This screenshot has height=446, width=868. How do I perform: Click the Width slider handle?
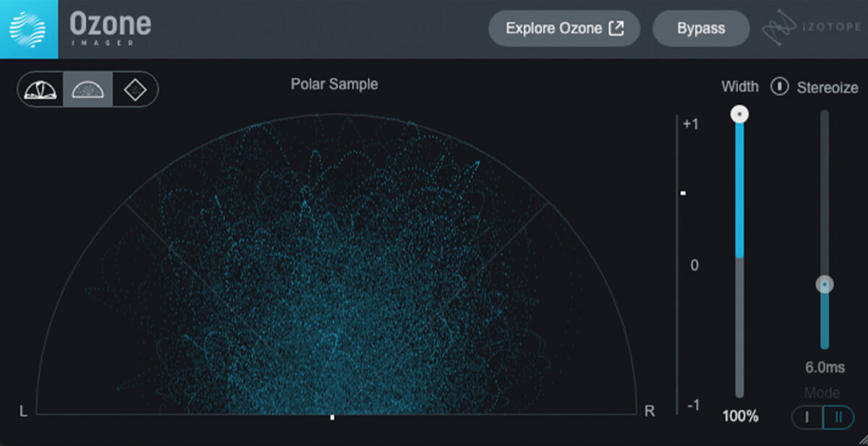click(x=739, y=114)
